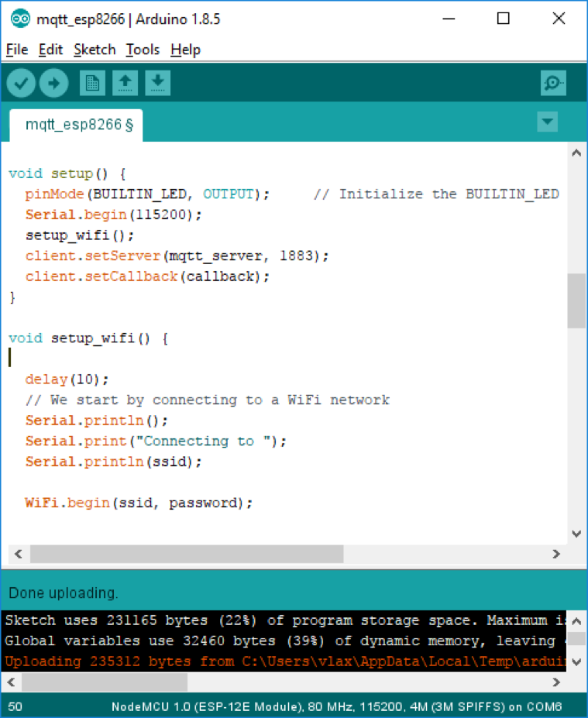This screenshot has height=718, width=588.
Task: Select the mqtt_esp8266 sketch tab
Action: coord(76,125)
